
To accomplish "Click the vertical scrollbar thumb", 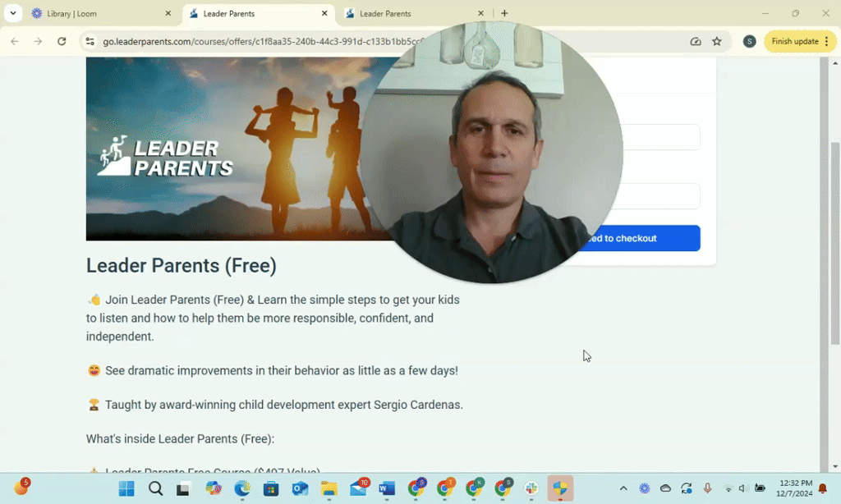I will pos(835,244).
